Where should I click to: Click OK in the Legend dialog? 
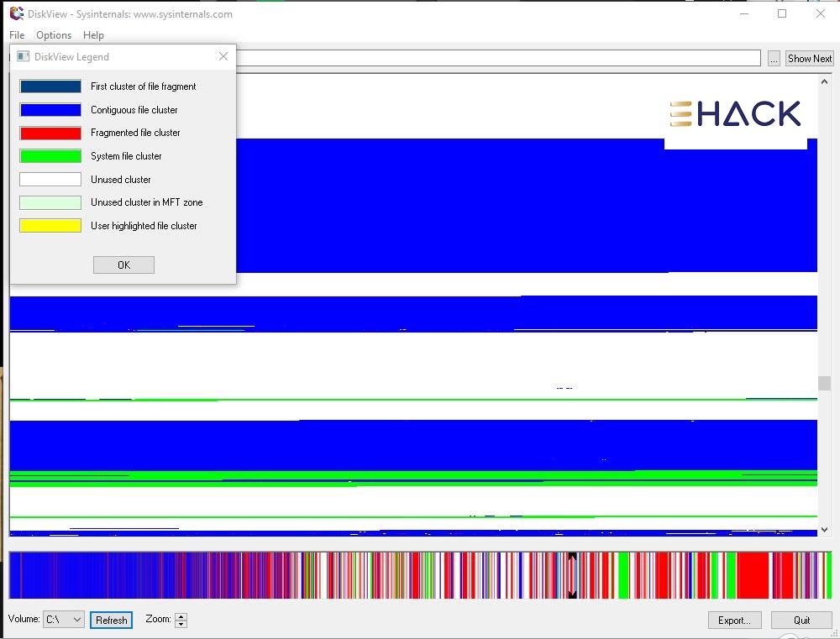coord(123,265)
